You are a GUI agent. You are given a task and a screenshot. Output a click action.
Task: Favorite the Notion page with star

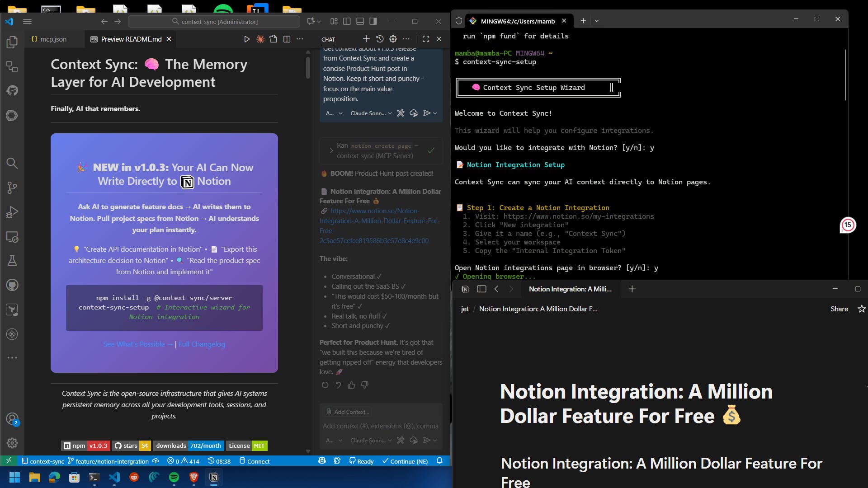pos(862,309)
